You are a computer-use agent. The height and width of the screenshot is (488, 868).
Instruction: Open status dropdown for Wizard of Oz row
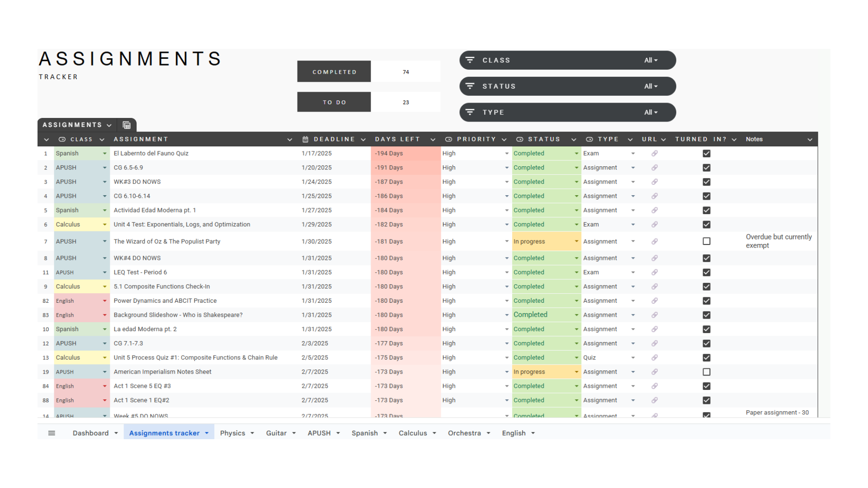576,241
